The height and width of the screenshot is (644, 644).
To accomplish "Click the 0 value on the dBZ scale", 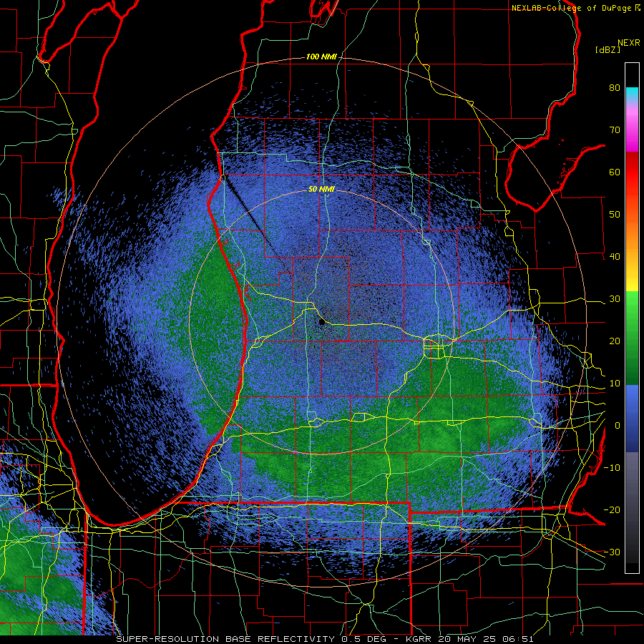I will (x=618, y=426).
